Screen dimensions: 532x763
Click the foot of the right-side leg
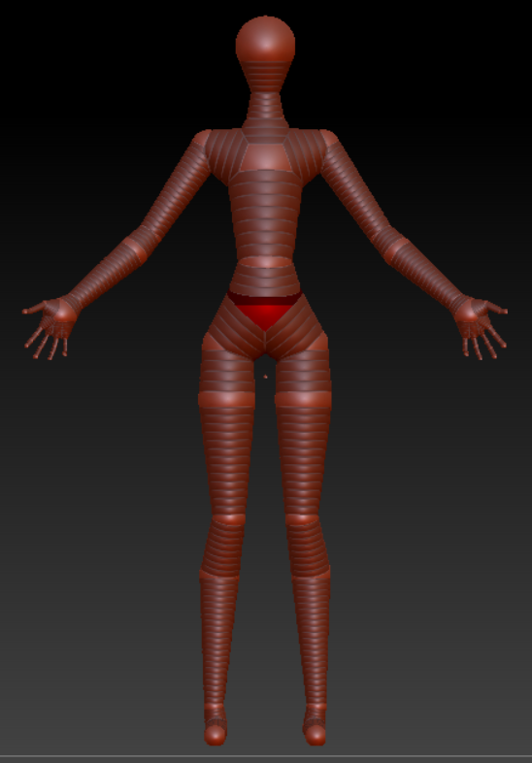click(x=315, y=725)
